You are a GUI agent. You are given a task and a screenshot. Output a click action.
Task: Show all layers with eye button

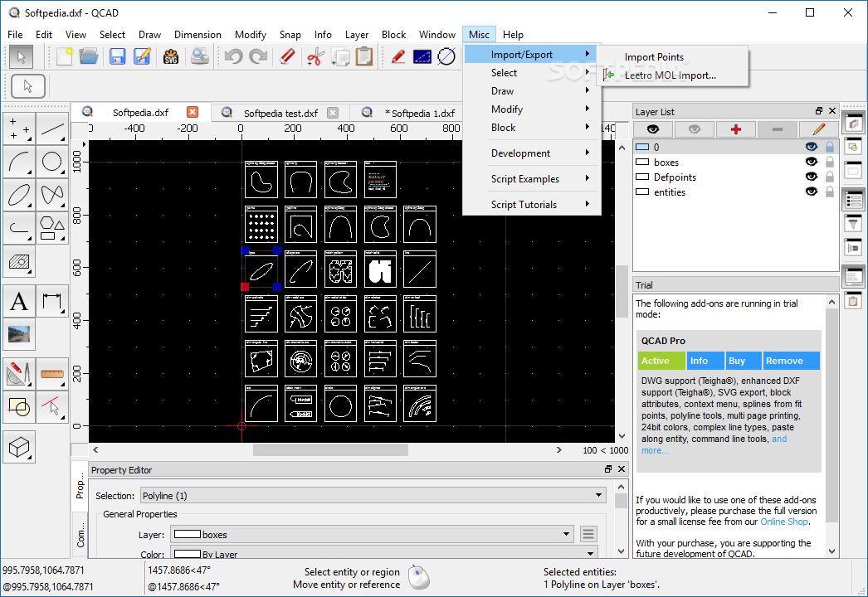pyautogui.click(x=653, y=129)
